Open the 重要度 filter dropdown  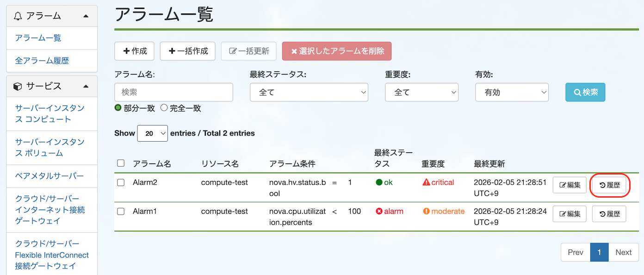coord(421,92)
